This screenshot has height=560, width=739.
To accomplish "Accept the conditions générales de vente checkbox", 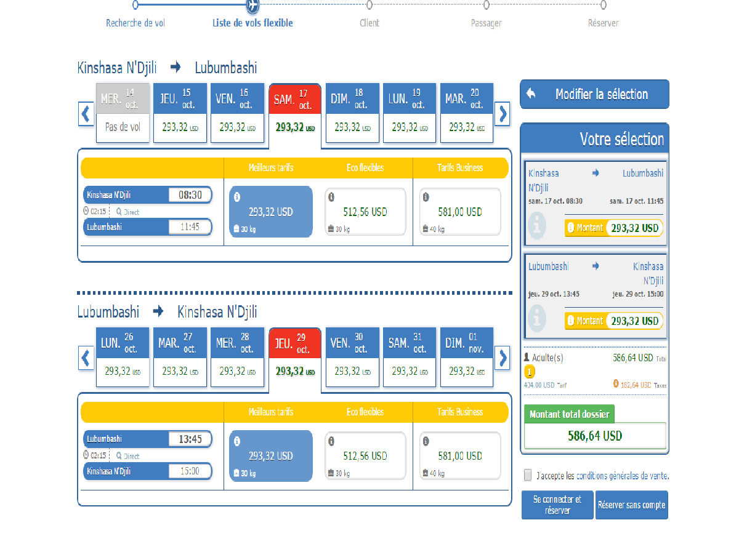I will click(x=528, y=475).
